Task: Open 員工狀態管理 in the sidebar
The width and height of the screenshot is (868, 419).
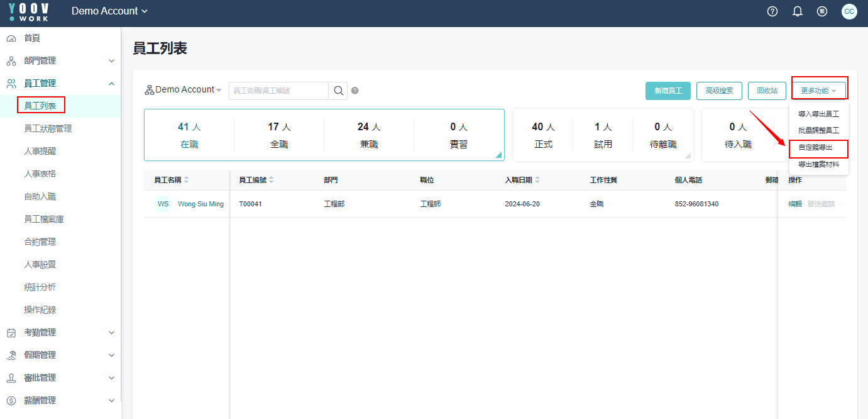Action: [x=48, y=128]
